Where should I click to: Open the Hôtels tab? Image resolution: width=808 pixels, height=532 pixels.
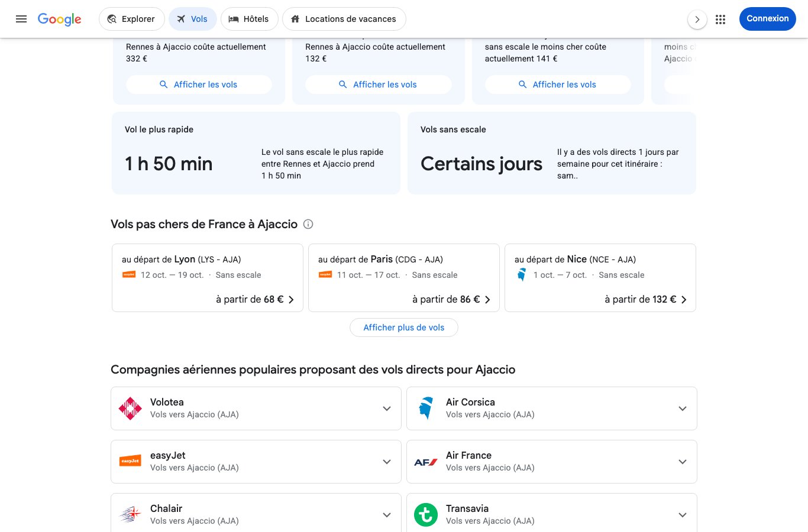pos(249,19)
